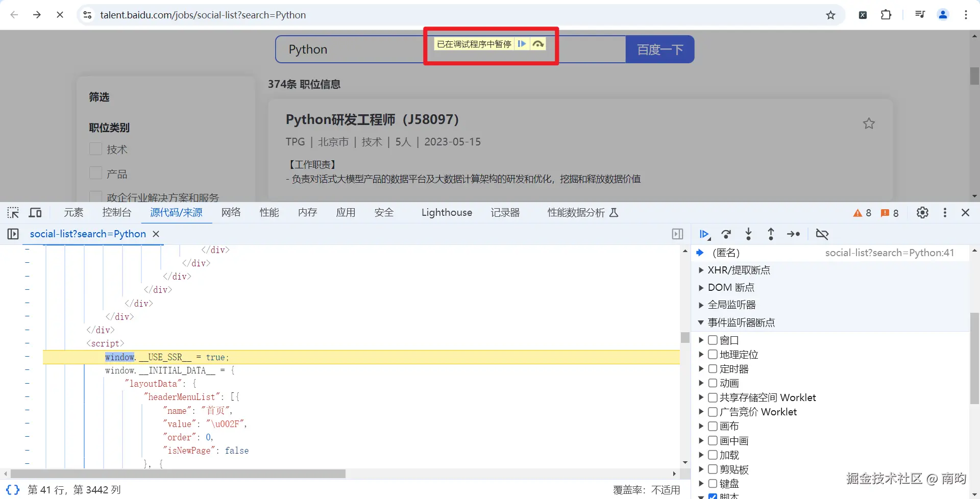
Task: Step over the next function call
Action: 726,234
